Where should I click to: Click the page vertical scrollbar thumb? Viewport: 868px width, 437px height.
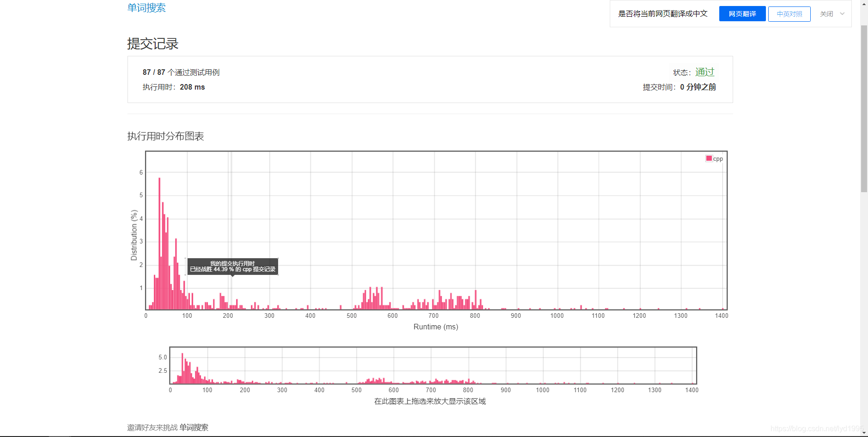(x=864, y=109)
